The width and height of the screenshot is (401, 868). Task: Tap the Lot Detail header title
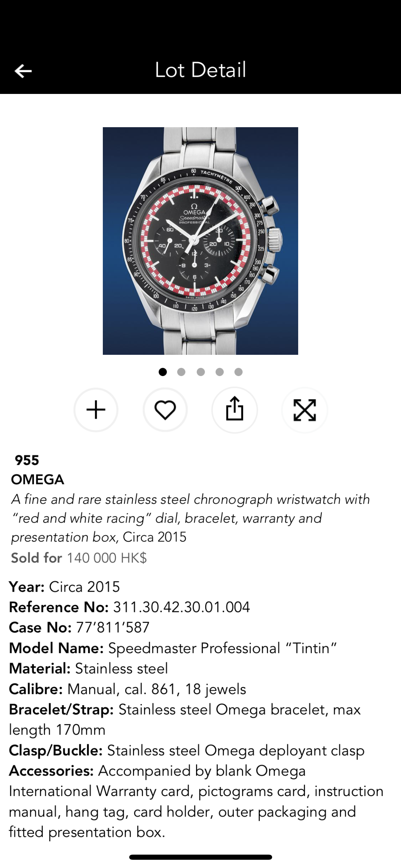[200, 70]
